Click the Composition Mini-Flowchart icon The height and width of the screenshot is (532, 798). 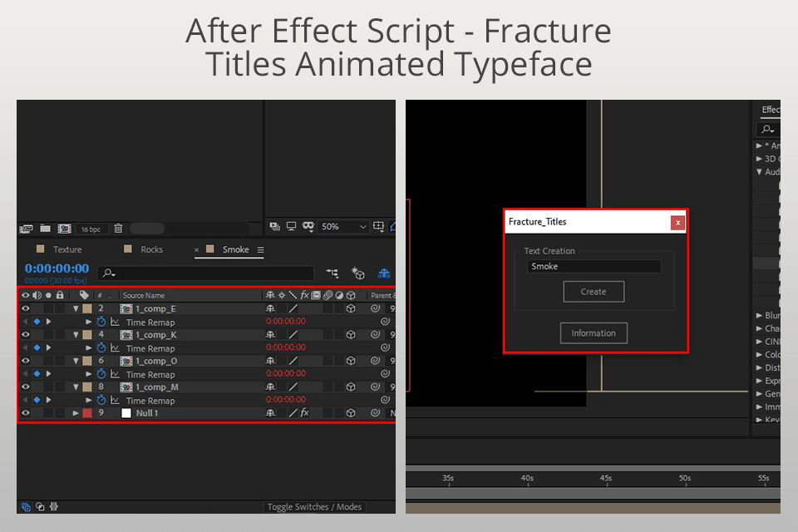331,272
